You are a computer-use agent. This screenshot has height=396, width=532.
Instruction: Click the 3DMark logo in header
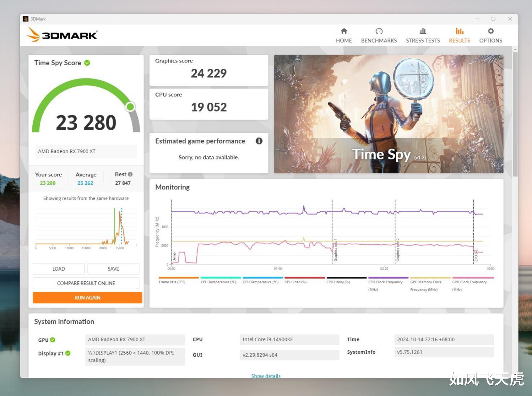[x=62, y=35]
